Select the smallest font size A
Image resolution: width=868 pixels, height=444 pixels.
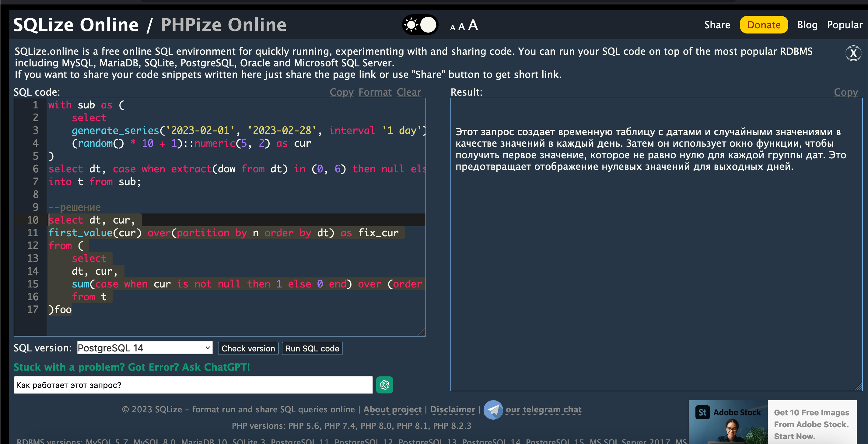click(453, 28)
